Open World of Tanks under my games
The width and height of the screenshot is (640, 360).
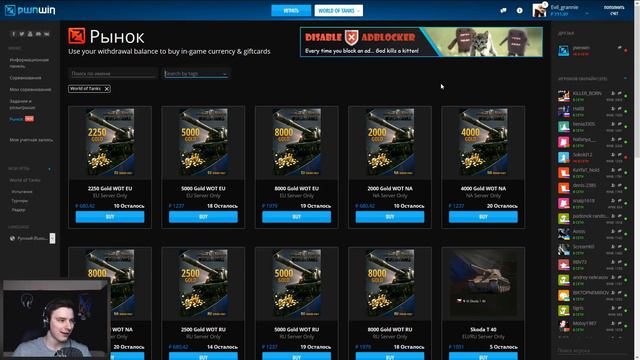point(25,180)
